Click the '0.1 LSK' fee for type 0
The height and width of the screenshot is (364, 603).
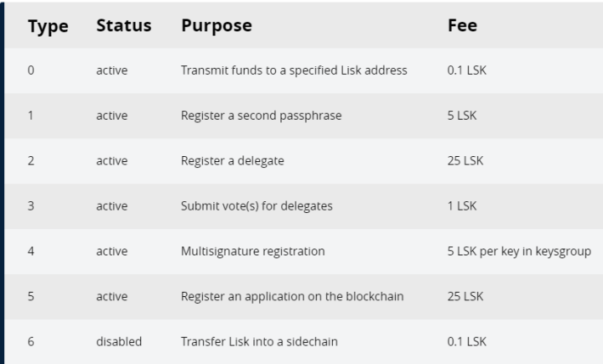pos(467,70)
